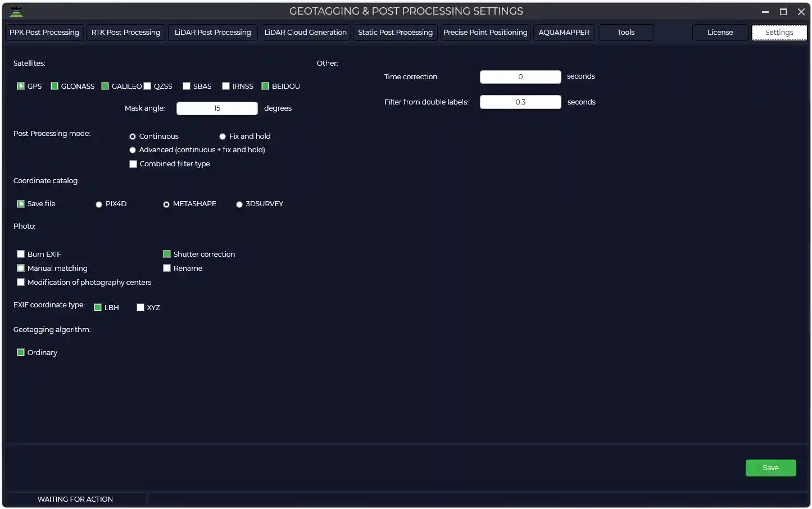Enable the SBAS satellite checkbox
The height and width of the screenshot is (509, 812).
pyautogui.click(x=187, y=86)
